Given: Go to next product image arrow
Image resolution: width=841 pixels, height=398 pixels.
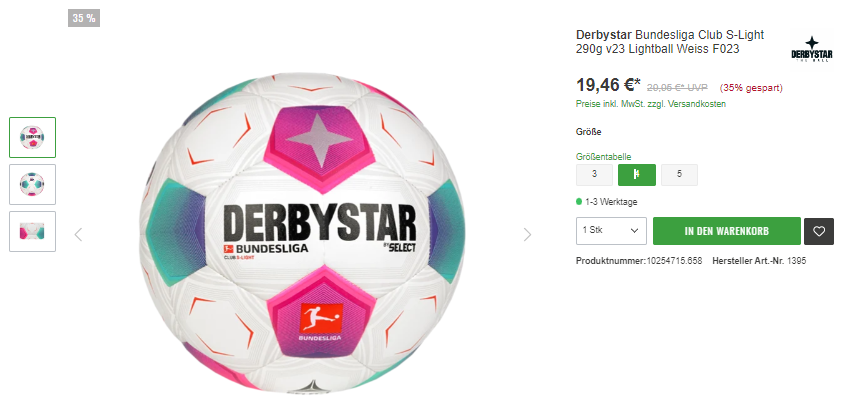Looking at the screenshot, I should click(x=527, y=234).
